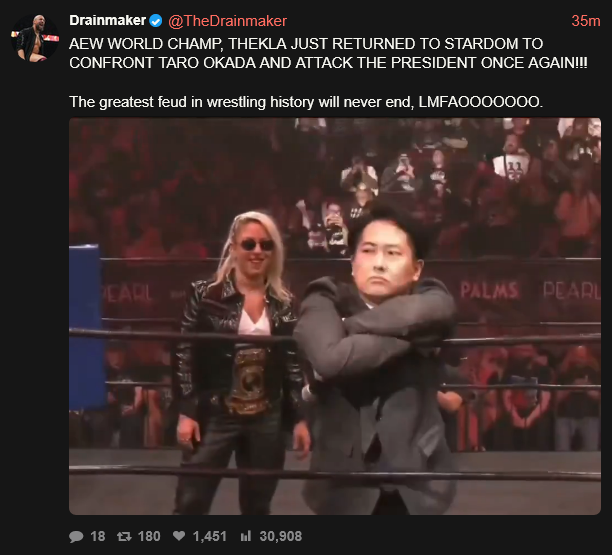The width and height of the screenshot is (612, 555).
Task: Click the "greatest feud in wrestling history" line
Action: [306, 102]
